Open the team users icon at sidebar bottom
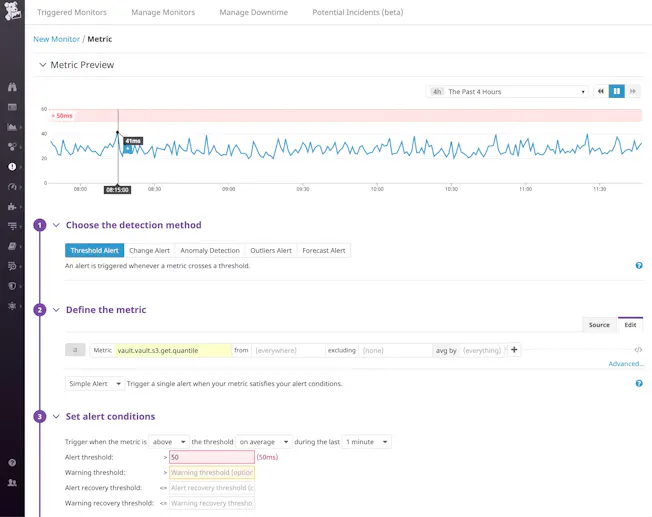 [x=12, y=483]
